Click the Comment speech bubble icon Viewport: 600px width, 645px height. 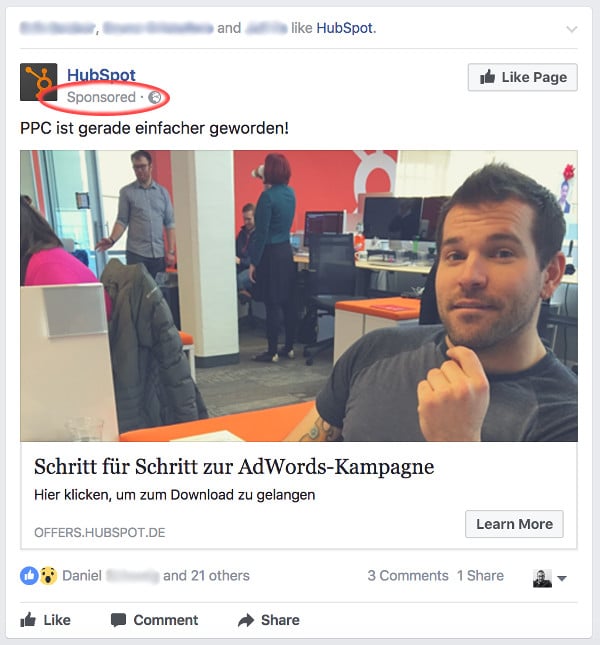[x=118, y=620]
